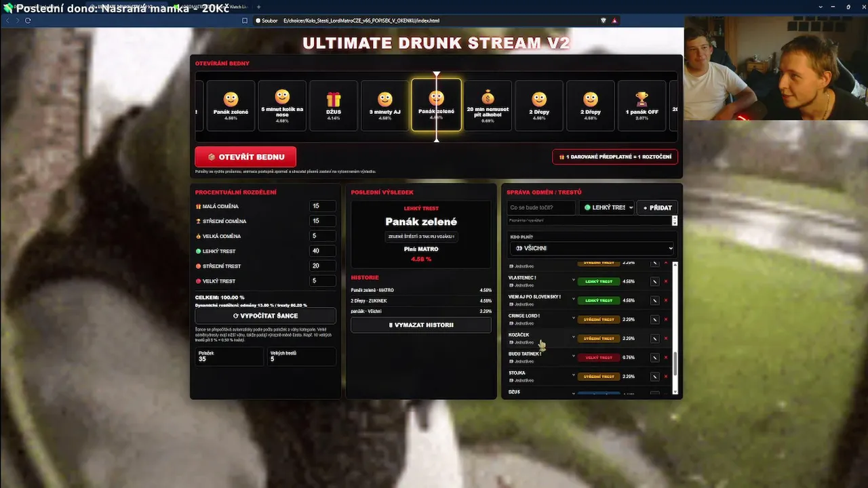The height and width of the screenshot is (488, 868).
Task: Open a new browser tab with plus icon
Action: tap(258, 7)
